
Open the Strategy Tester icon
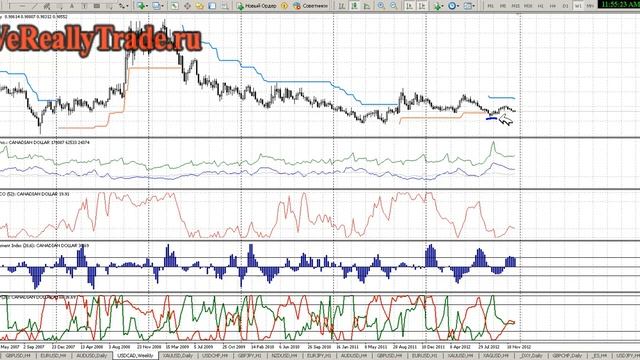pyautogui.click(x=224, y=6)
